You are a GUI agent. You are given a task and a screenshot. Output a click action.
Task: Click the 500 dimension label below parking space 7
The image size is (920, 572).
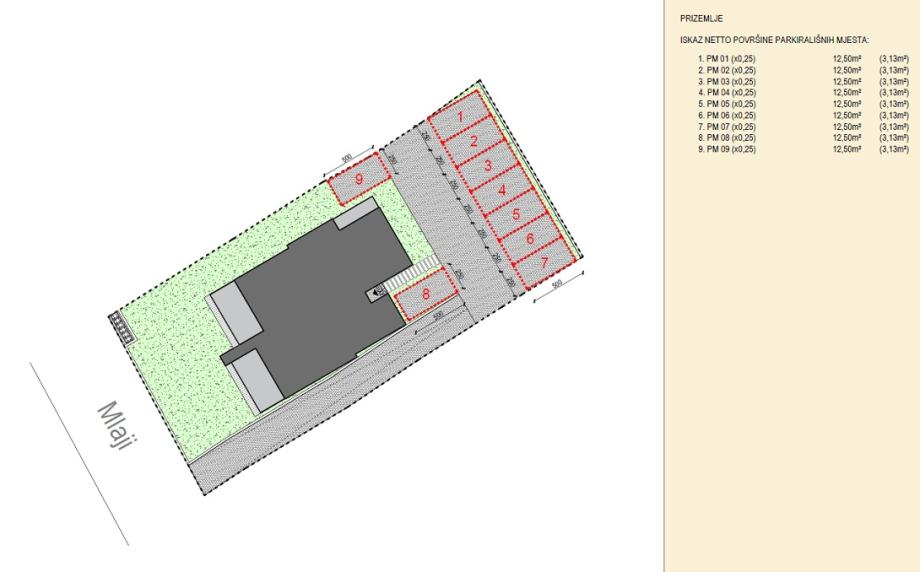pos(557,283)
